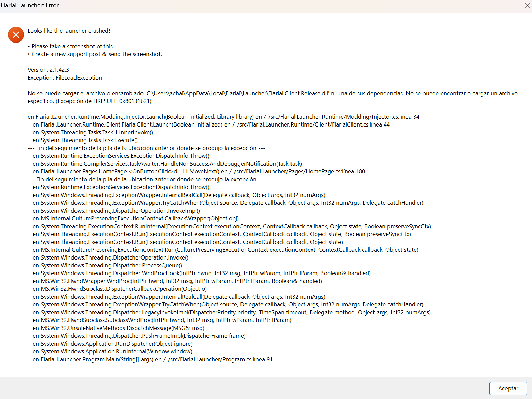
Task: Click the Program.Main línea 91 stack line
Action: click(x=152, y=359)
